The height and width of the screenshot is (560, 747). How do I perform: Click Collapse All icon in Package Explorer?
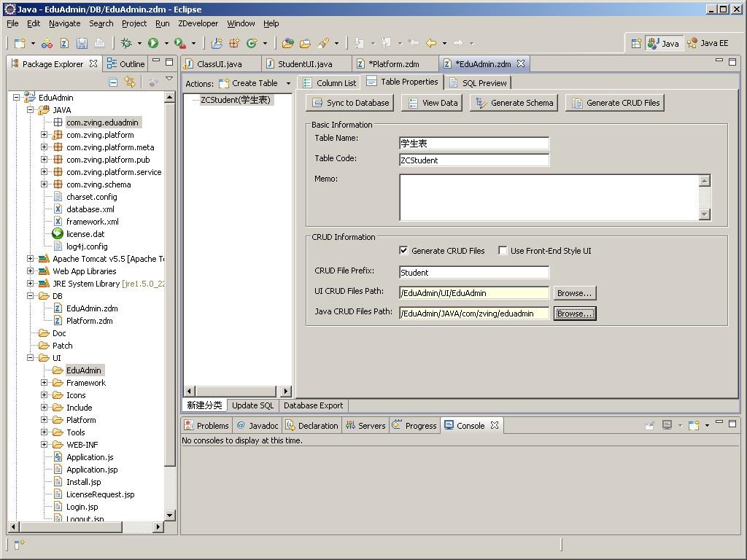(113, 82)
